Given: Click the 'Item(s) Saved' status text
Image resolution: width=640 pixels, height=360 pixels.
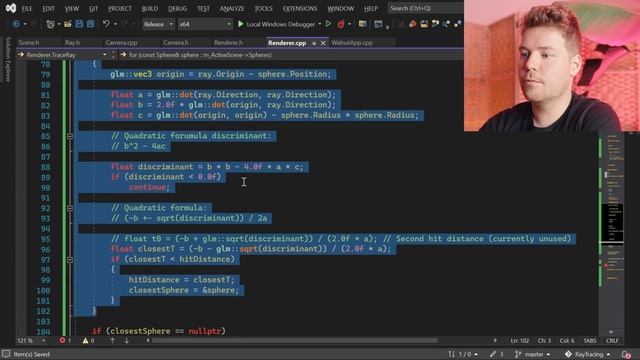Looking at the screenshot, I should tap(31, 354).
